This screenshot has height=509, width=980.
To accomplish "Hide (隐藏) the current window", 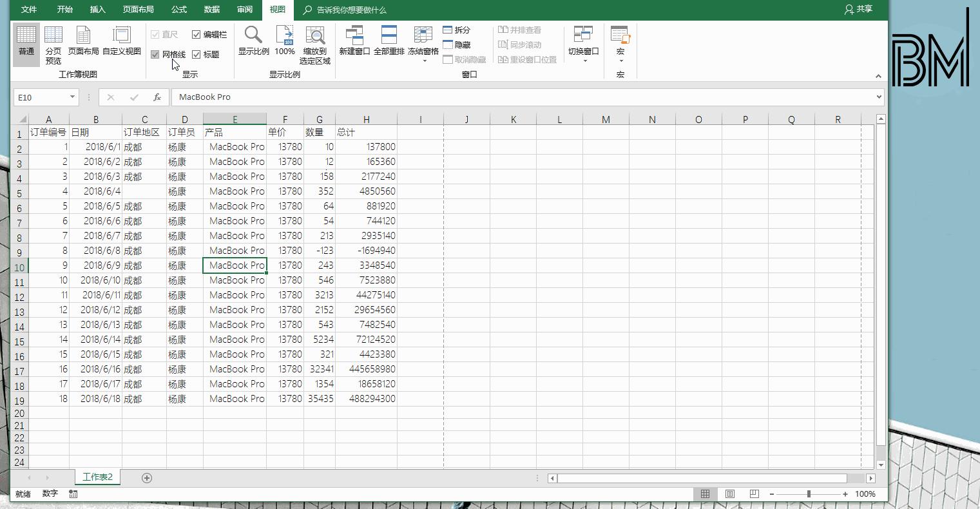I will tap(457, 44).
